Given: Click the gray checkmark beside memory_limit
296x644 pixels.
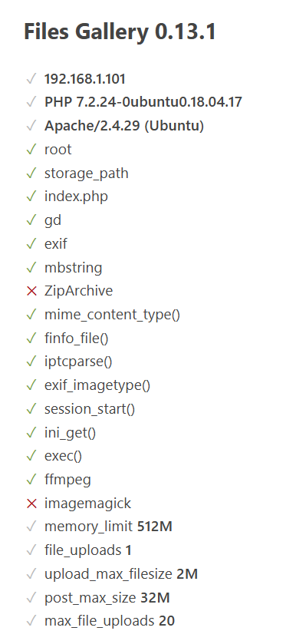Looking at the screenshot, I should [x=31, y=527].
